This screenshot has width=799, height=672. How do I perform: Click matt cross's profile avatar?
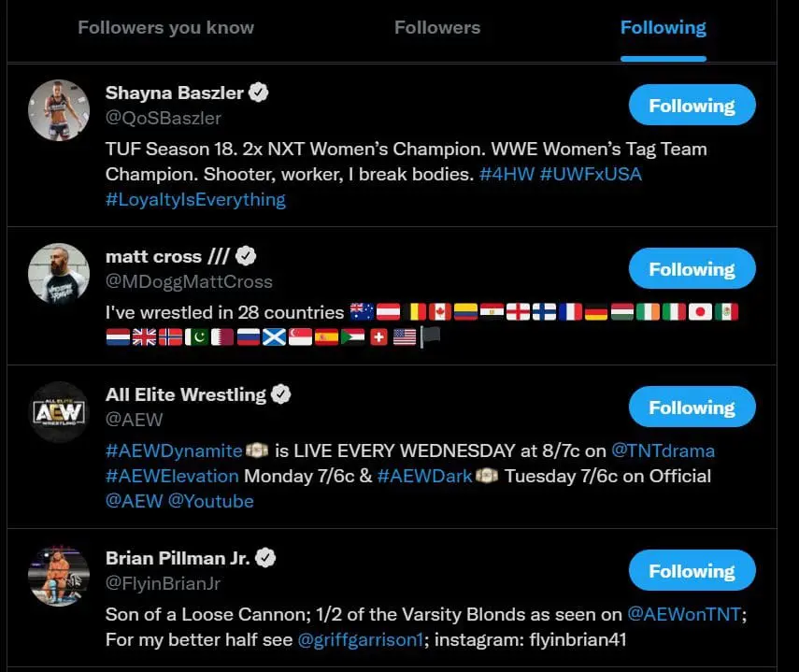[59, 273]
